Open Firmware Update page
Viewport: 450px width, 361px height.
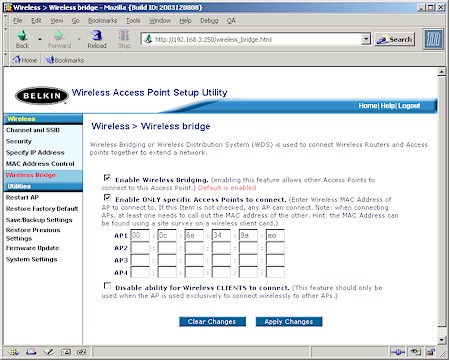click(x=32, y=248)
